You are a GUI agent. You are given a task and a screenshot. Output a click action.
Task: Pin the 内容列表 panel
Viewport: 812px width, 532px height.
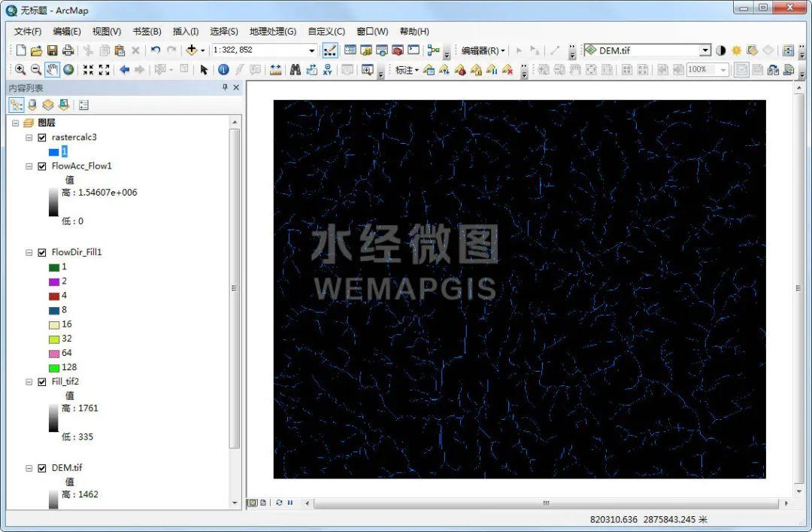click(x=225, y=87)
